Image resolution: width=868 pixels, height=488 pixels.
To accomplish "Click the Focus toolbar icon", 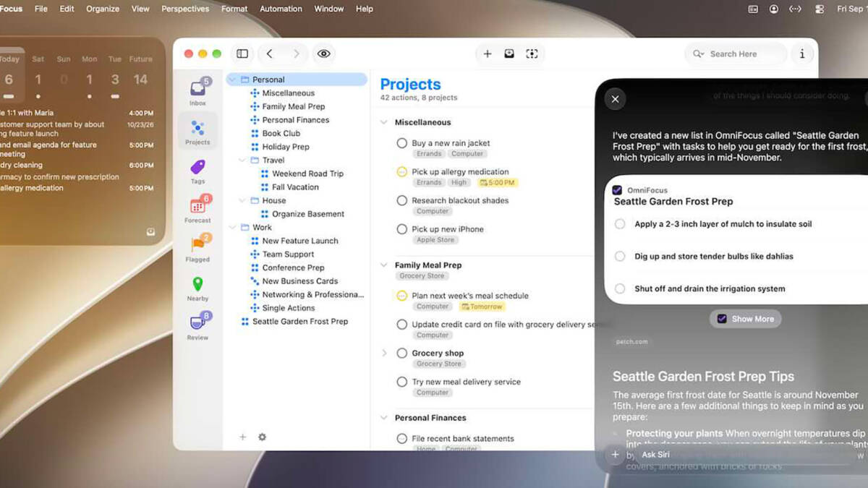I will click(x=532, y=53).
